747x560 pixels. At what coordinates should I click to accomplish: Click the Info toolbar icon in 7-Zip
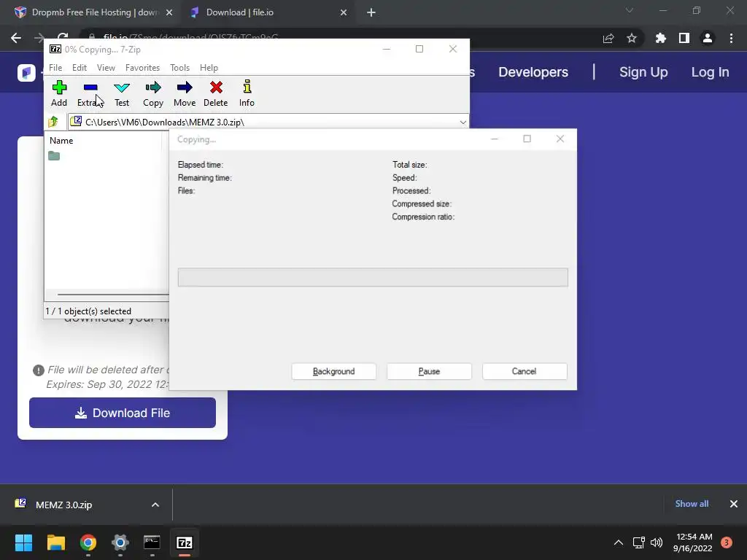[x=247, y=93]
